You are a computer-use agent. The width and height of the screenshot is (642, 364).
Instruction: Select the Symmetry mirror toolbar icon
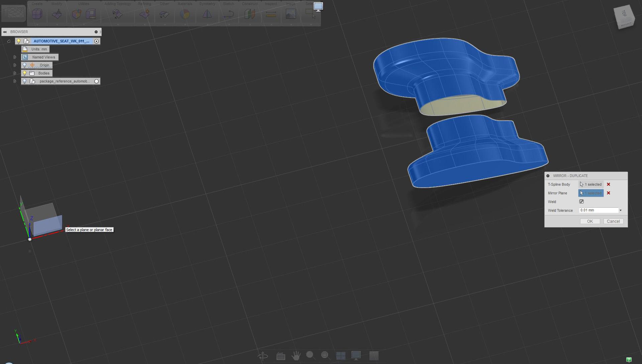(207, 14)
